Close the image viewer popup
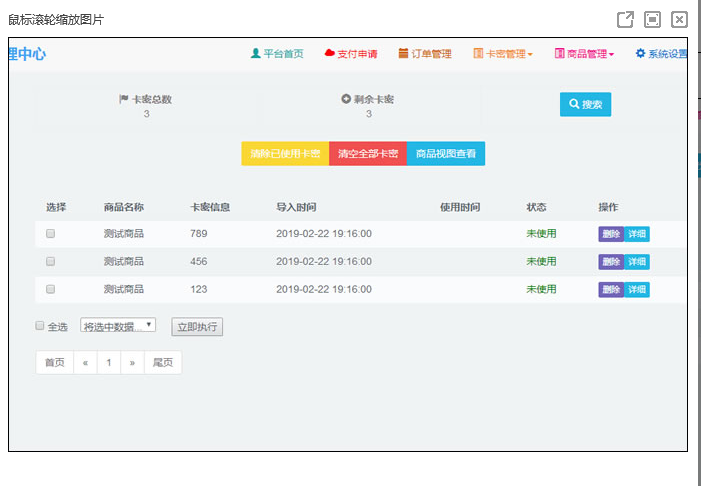The width and height of the screenshot is (701, 486). 679,20
